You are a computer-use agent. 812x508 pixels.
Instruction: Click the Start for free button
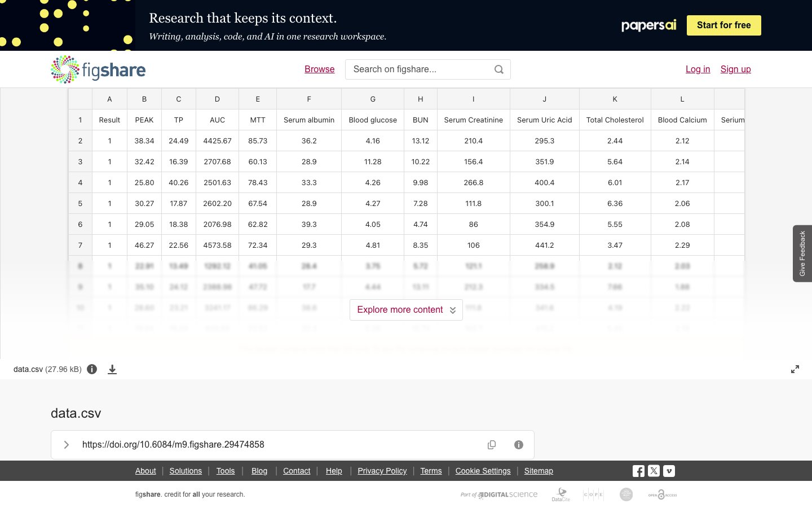723,25
